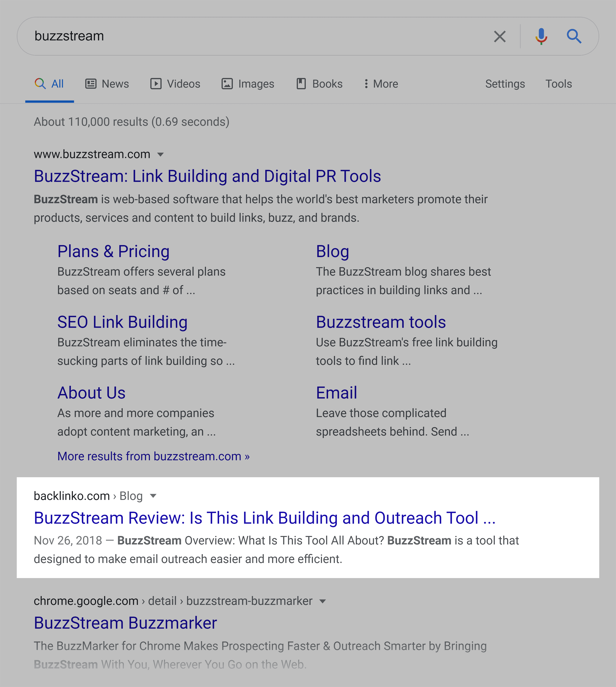Image resolution: width=616 pixels, height=687 pixels.
Task: Open the About Us sitelink
Action: pos(91,393)
